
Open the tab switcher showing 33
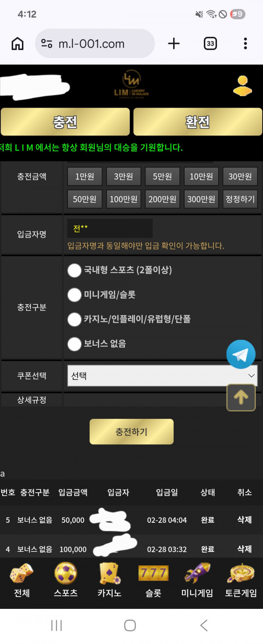pyautogui.click(x=210, y=43)
